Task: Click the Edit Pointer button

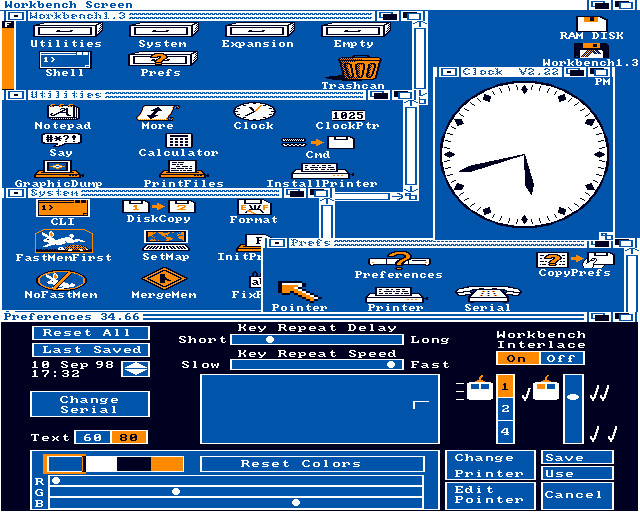Action: tap(489, 493)
